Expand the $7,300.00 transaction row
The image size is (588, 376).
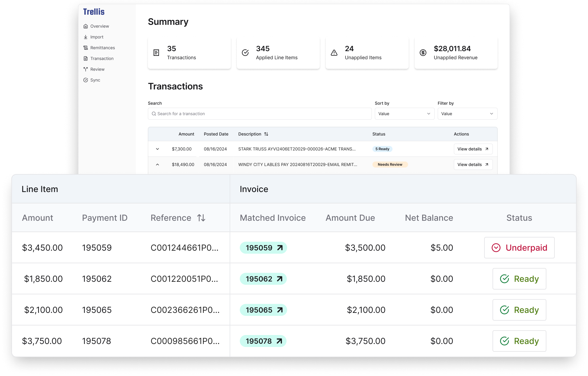coord(157,149)
